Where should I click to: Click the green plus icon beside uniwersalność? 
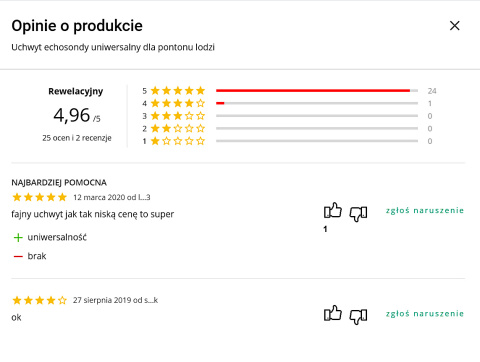click(x=18, y=238)
